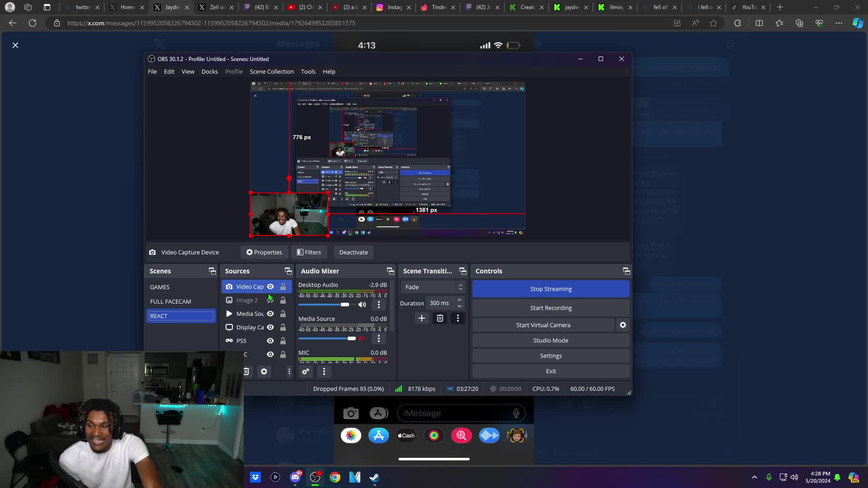Click the Desktop Audio volume slider
Screen dimensions: 868x488
point(325,305)
